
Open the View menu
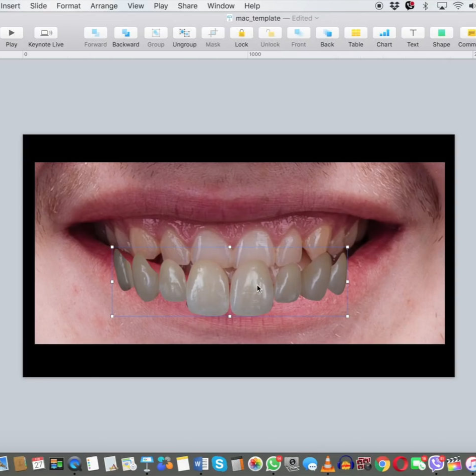click(135, 6)
